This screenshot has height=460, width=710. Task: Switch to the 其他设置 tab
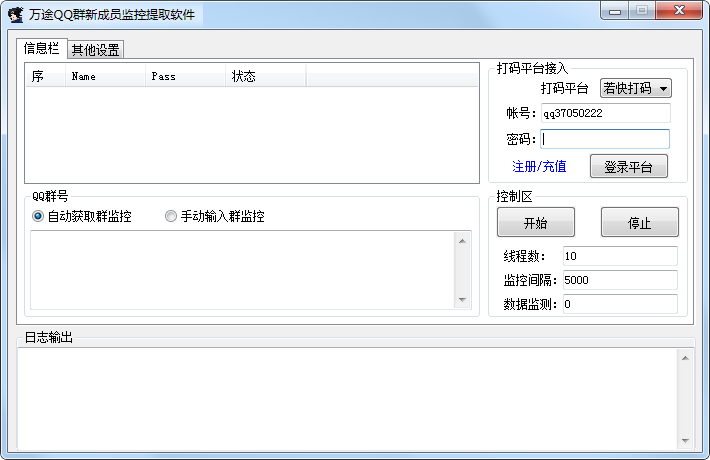96,49
